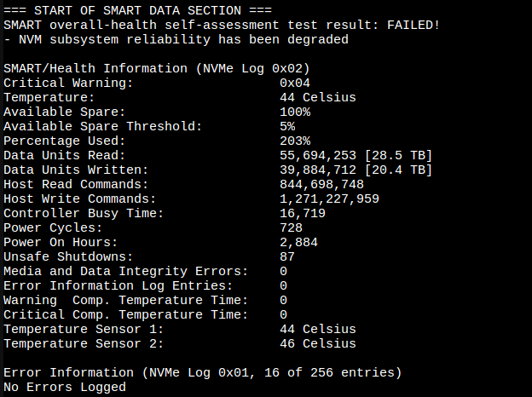
Task: Click the Available Spare value 100%
Action: (x=295, y=112)
